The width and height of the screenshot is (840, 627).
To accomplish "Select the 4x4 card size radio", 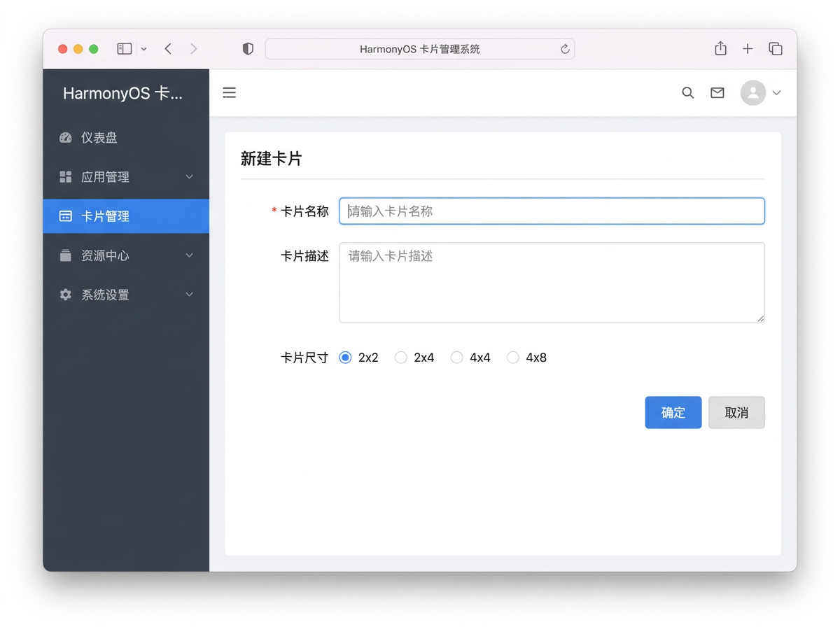I will coord(457,358).
